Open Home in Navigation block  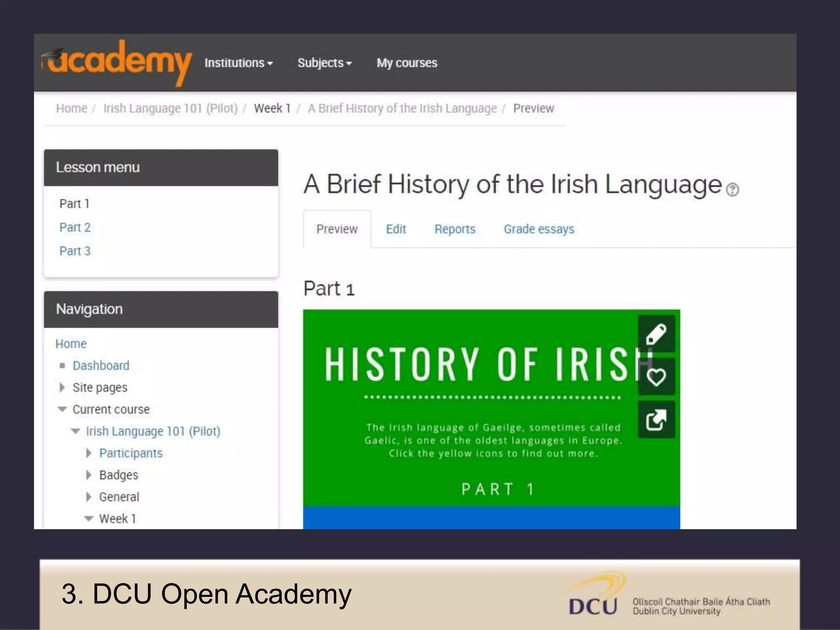tap(71, 344)
